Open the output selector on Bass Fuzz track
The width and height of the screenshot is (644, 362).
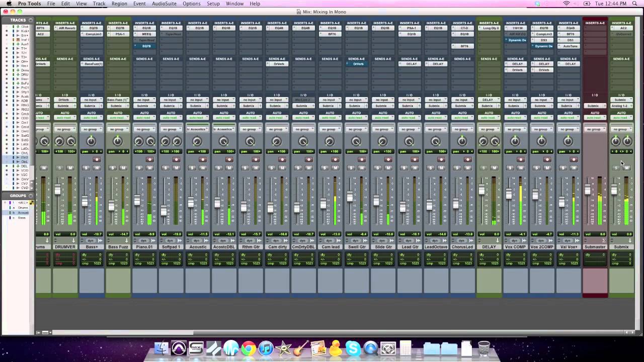(x=118, y=106)
